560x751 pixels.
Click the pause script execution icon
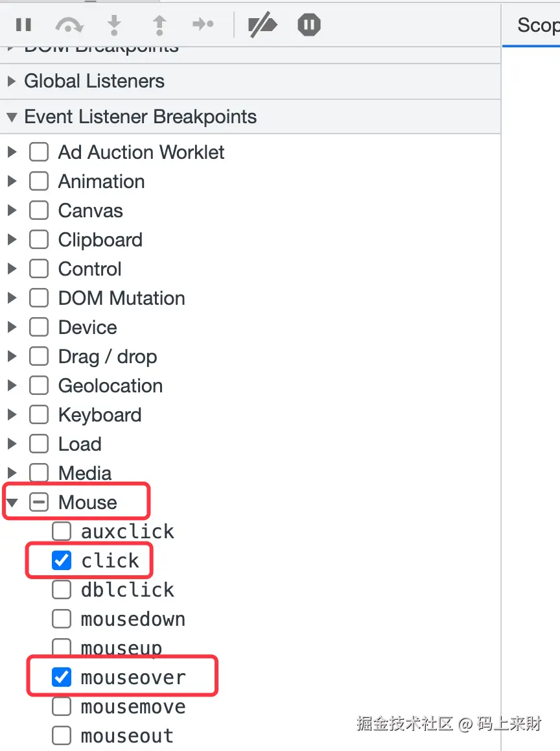pos(24,25)
